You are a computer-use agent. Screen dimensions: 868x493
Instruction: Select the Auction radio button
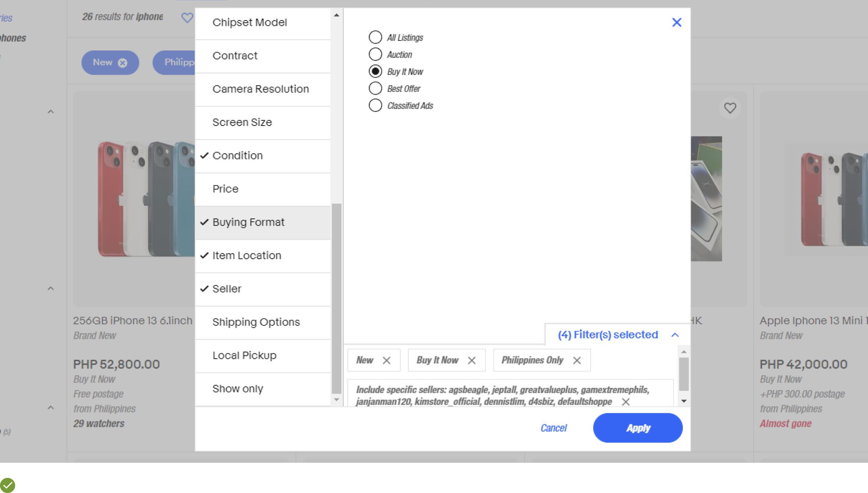point(375,54)
